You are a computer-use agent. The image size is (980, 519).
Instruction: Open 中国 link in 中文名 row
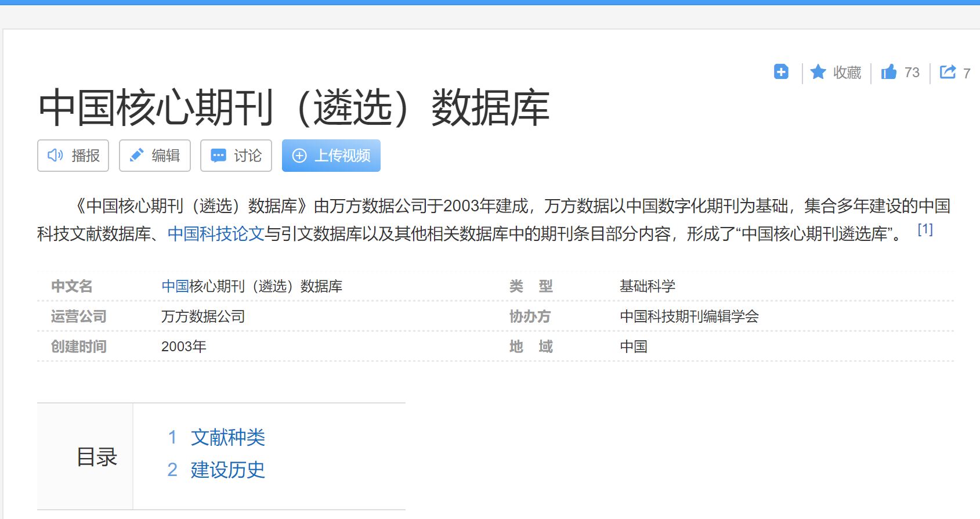pos(175,286)
